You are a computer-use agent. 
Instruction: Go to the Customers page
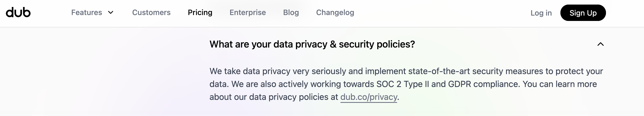pos(151,13)
